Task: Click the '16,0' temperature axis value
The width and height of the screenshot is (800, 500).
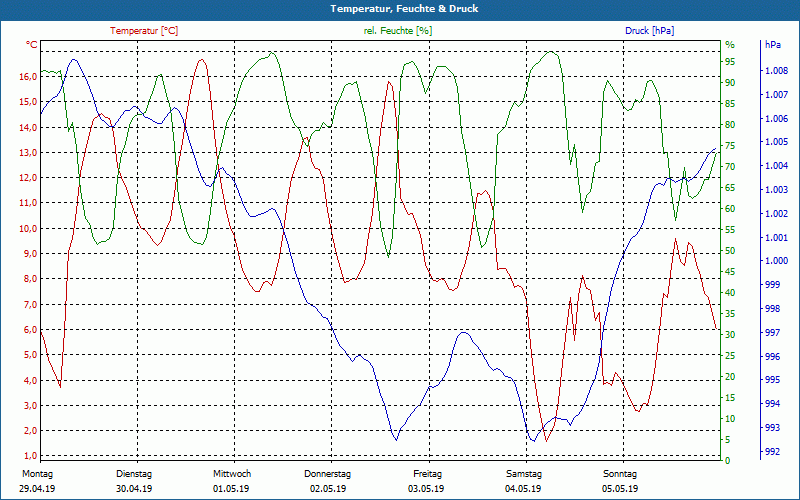Action: [28, 77]
